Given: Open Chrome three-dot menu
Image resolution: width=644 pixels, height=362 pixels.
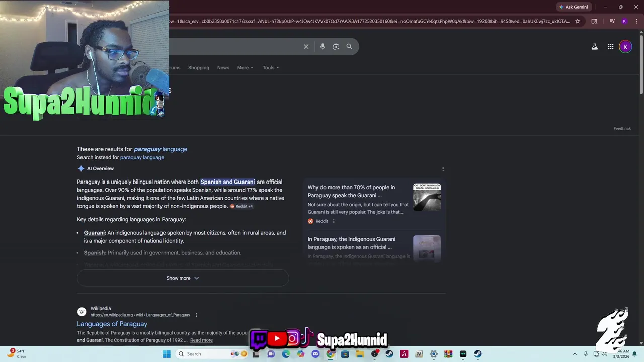Looking at the screenshot, I should pos(635,21).
